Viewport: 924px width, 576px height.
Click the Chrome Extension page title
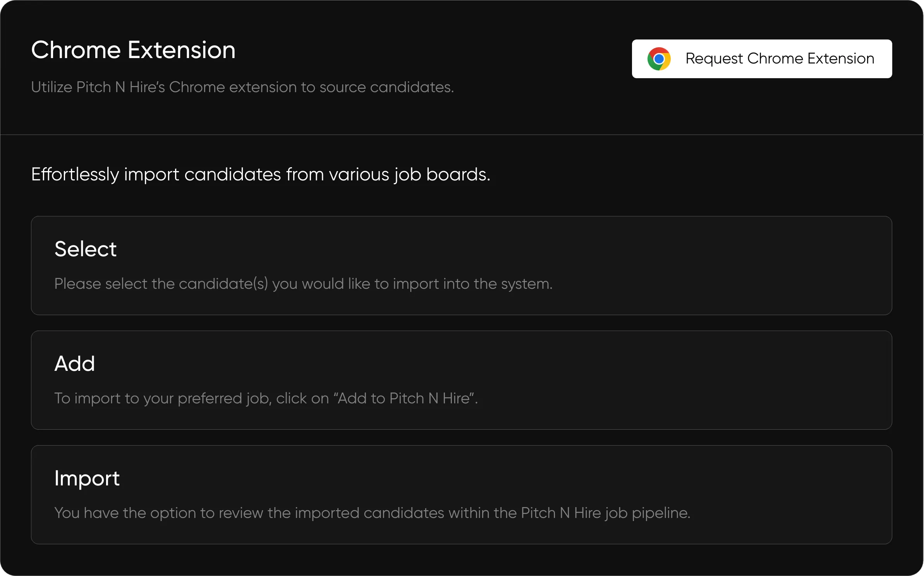pos(133,50)
